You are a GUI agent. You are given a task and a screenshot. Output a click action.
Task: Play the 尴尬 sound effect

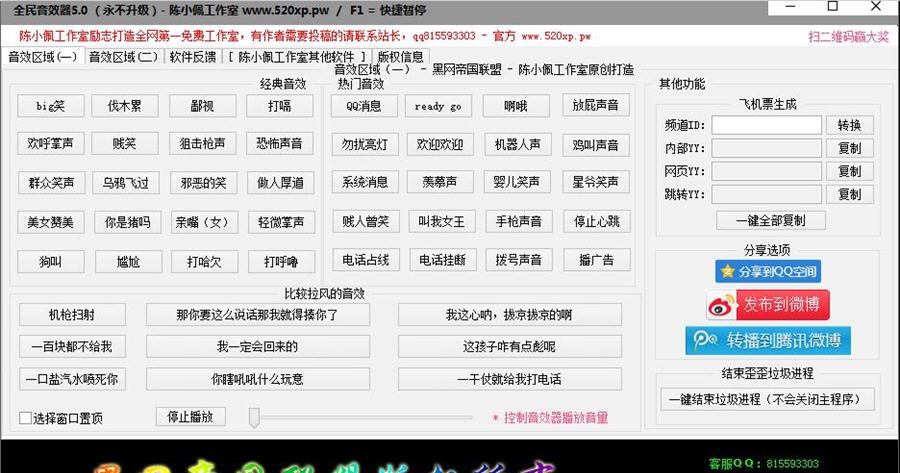pos(128,262)
